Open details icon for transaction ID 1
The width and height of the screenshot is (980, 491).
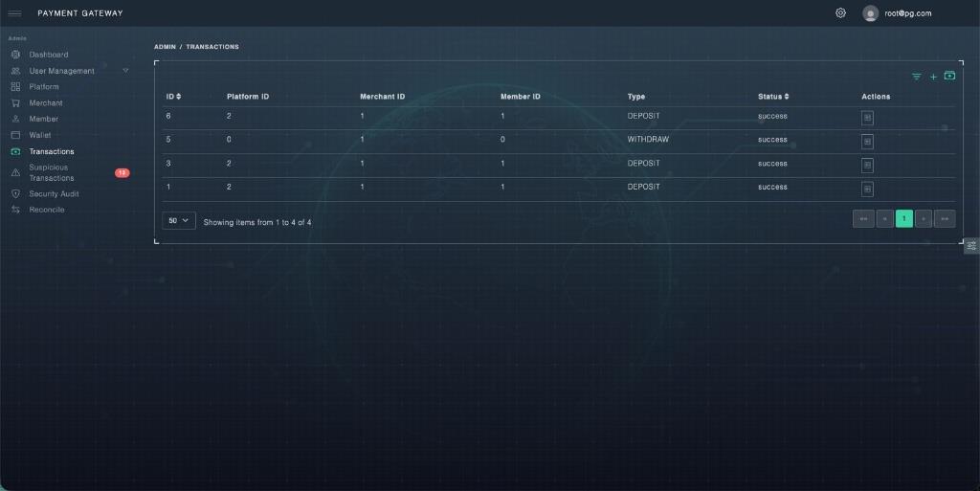coord(867,190)
